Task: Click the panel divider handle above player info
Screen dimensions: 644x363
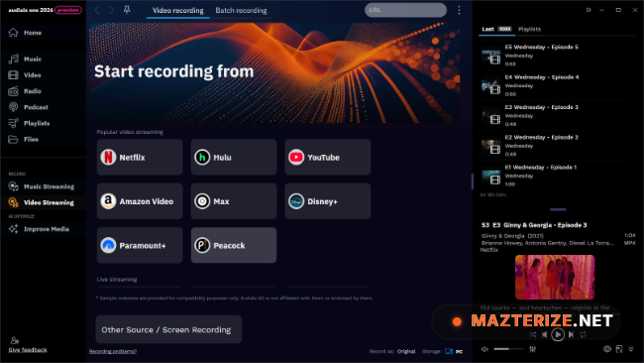Action: point(558,209)
